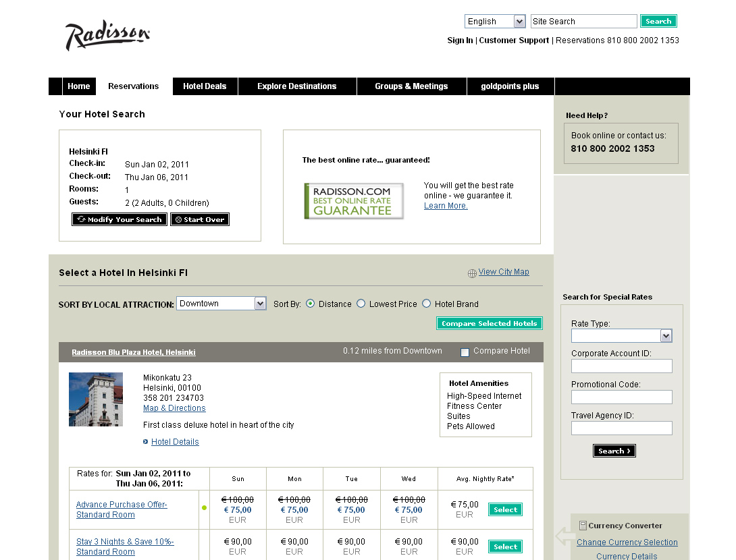Click the Best Online Rate Guarantee badge
Viewport: 736px width, 560px height.
[354, 201]
